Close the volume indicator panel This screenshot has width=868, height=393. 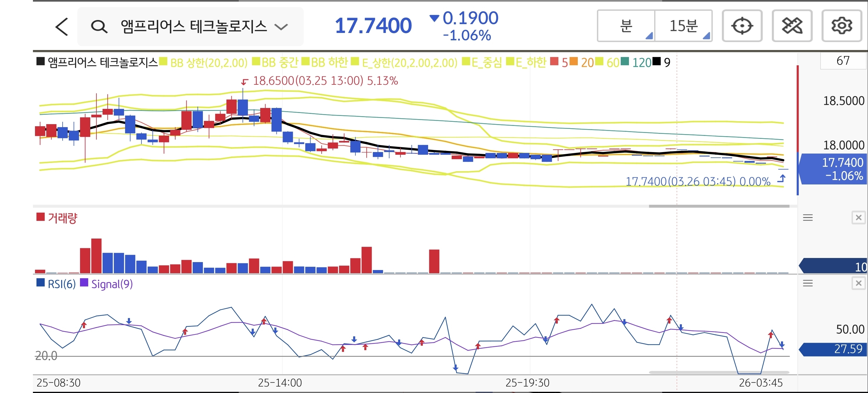point(858,218)
